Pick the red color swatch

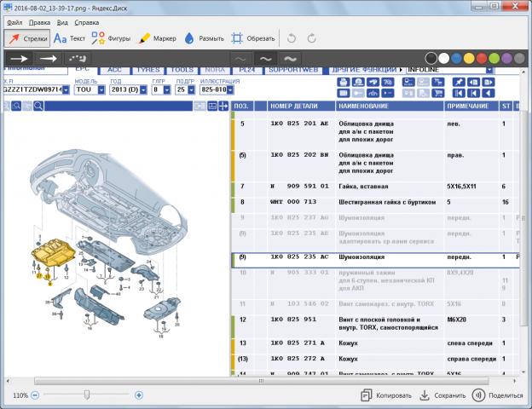coord(482,58)
